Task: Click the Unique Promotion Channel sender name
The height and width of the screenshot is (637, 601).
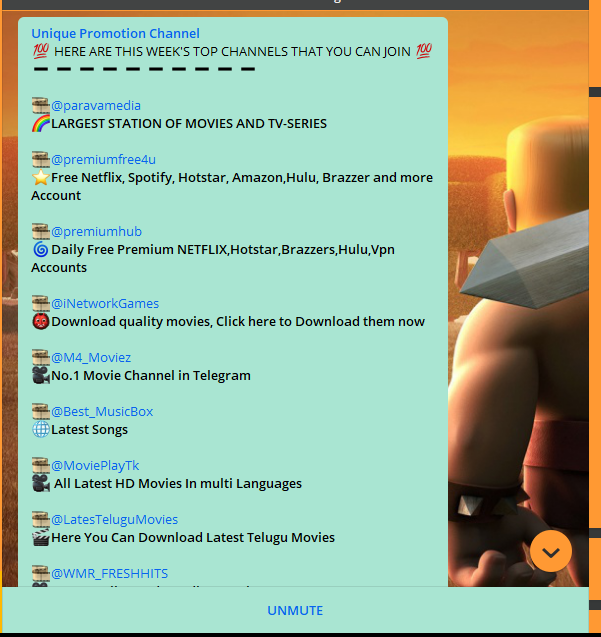Action: point(115,33)
